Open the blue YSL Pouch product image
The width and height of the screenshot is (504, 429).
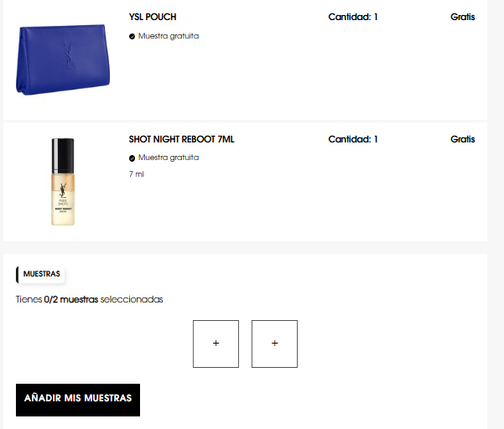pyautogui.click(x=63, y=59)
